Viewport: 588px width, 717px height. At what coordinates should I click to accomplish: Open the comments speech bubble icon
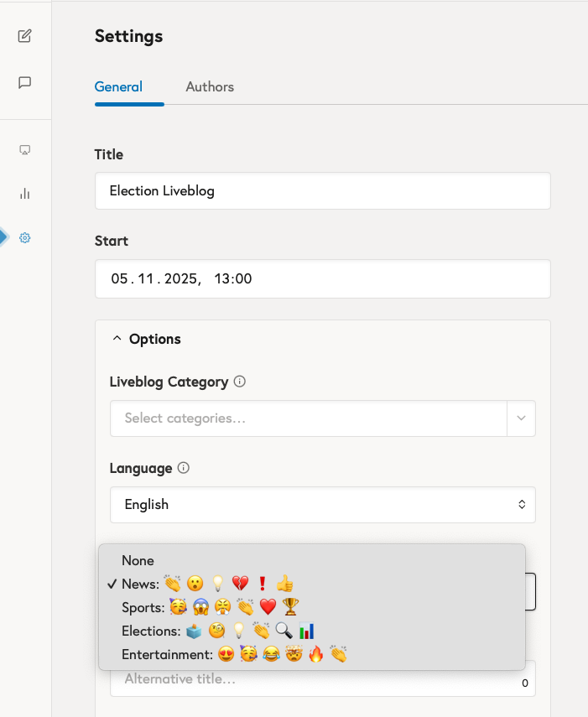pyautogui.click(x=24, y=82)
